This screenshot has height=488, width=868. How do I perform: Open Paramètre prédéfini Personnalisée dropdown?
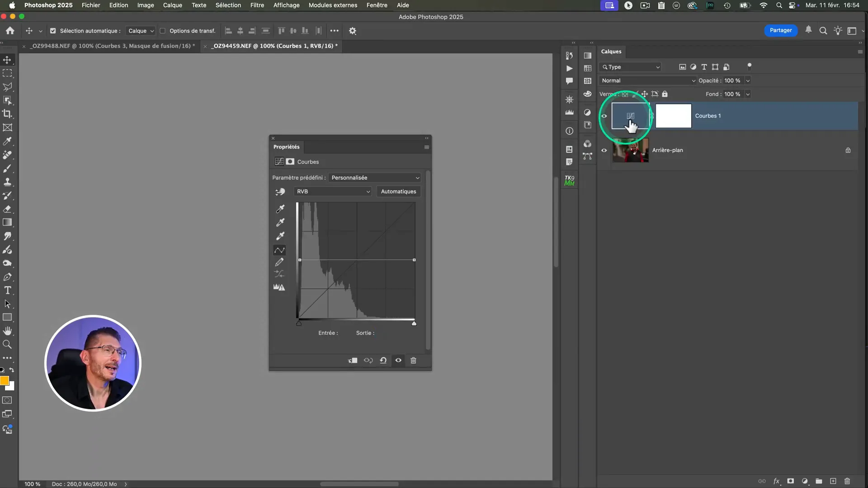point(375,178)
